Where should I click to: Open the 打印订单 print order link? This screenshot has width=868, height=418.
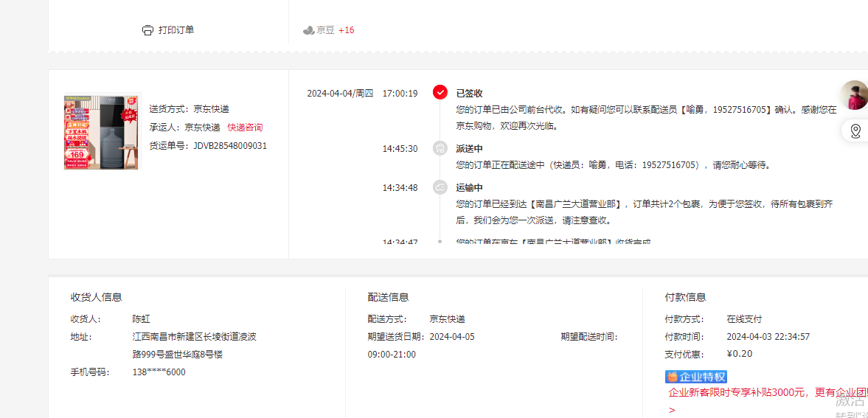coord(176,30)
